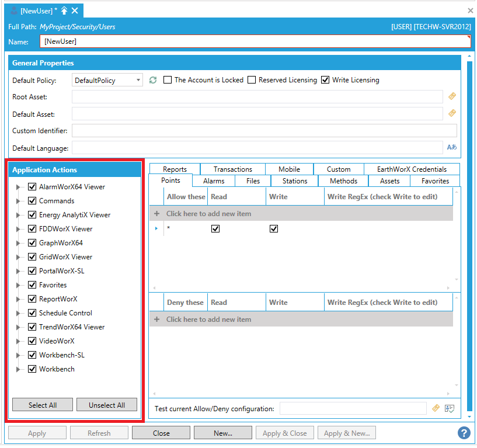
Task: Open the EarthWorX Credentials tab
Action: pos(412,169)
